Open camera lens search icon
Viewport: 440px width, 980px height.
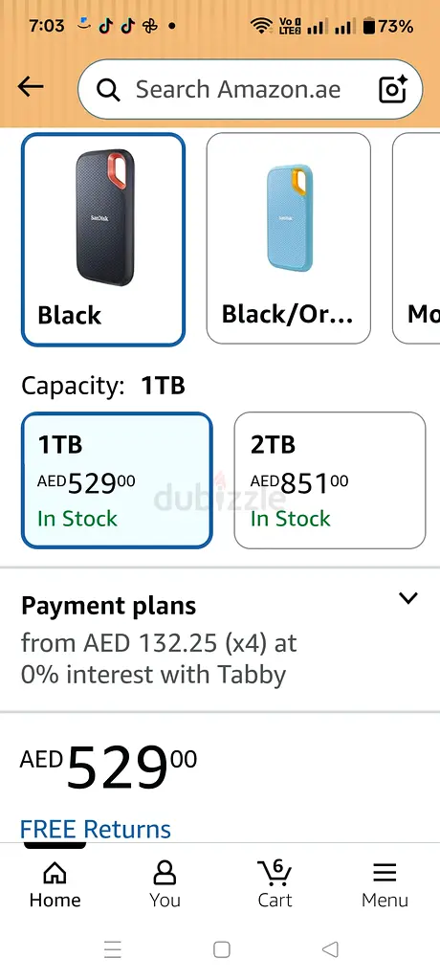pyautogui.click(x=394, y=89)
